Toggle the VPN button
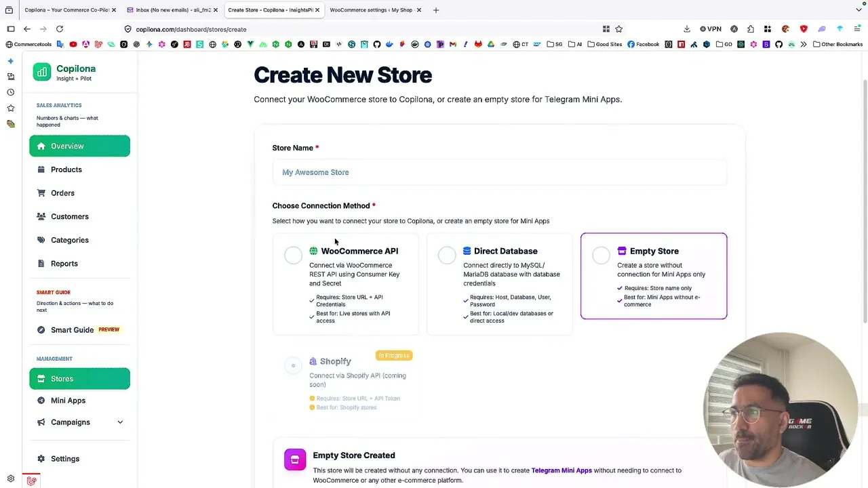Screen dimensions: 868x488 [x=711, y=29]
